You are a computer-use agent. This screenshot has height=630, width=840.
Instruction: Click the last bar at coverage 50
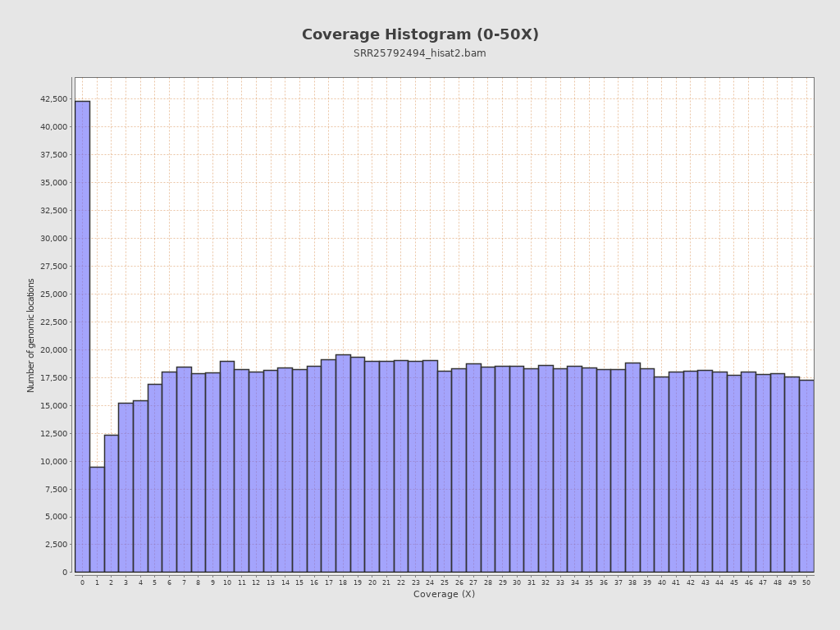[x=806, y=476]
